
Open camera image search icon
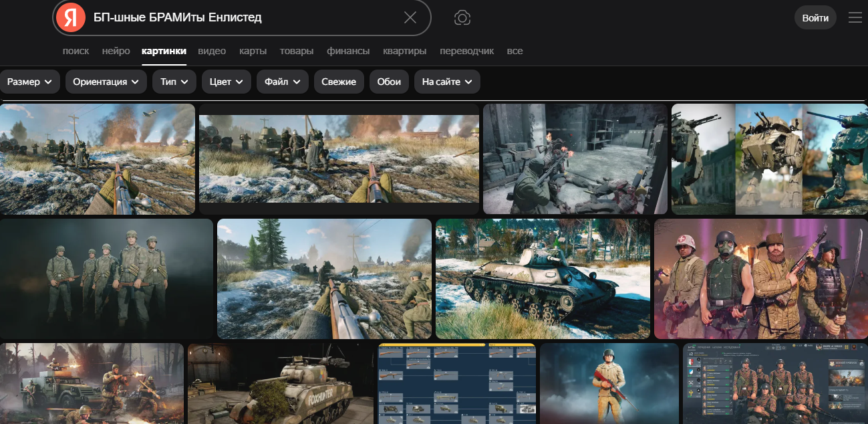tap(462, 17)
